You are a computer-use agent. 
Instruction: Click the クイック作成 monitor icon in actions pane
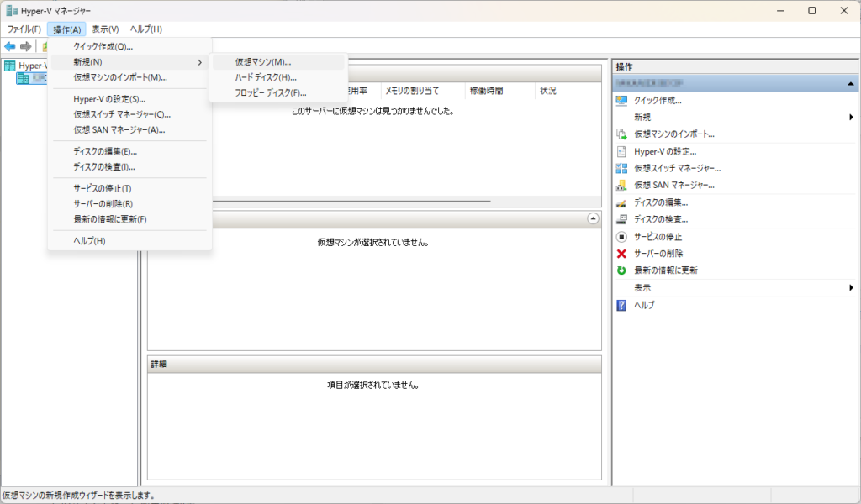tap(621, 101)
